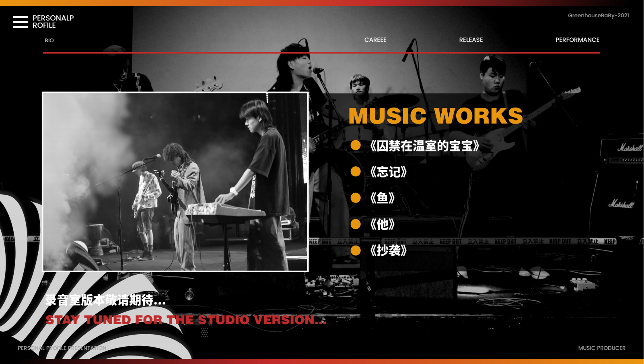Image resolution: width=644 pixels, height=364 pixels.
Task: Select the song 《鱼》
Action: pyautogui.click(x=383, y=198)
